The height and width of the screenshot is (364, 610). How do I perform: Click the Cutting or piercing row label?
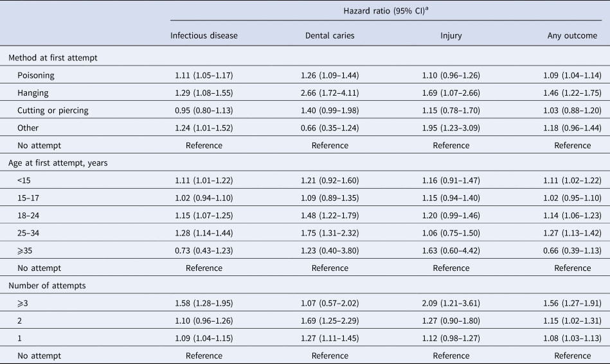pos(53,110)
